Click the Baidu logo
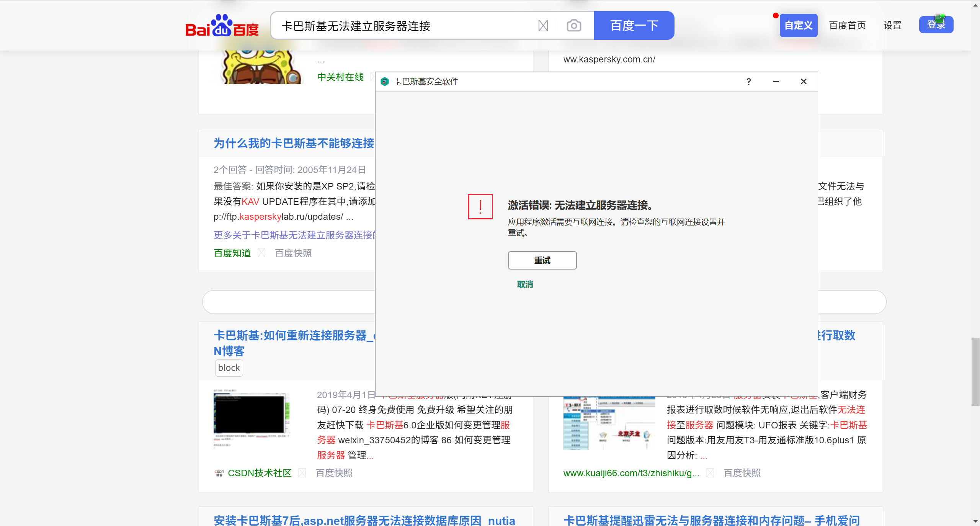980x526 pixels. (222, 26)
